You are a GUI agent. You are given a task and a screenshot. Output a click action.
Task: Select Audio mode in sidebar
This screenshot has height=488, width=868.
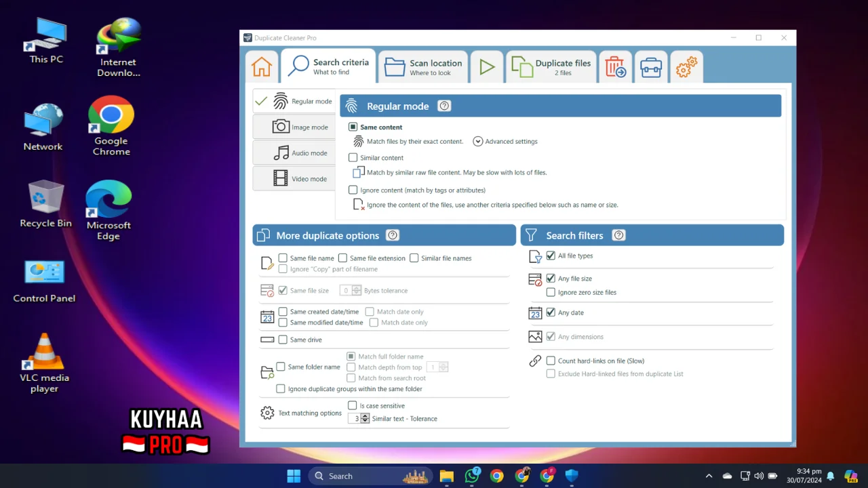click(294, 153)
